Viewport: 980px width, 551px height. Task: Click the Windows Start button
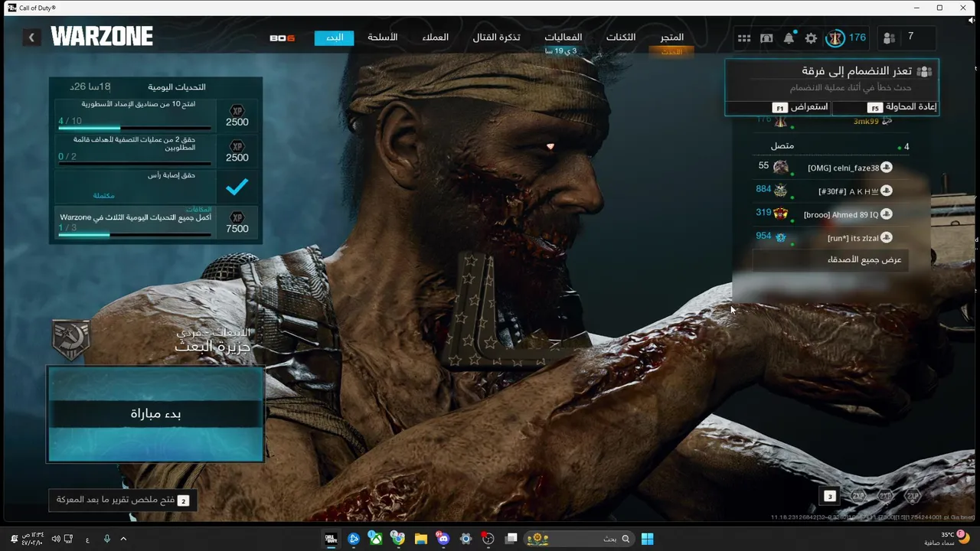pos(647,539)
